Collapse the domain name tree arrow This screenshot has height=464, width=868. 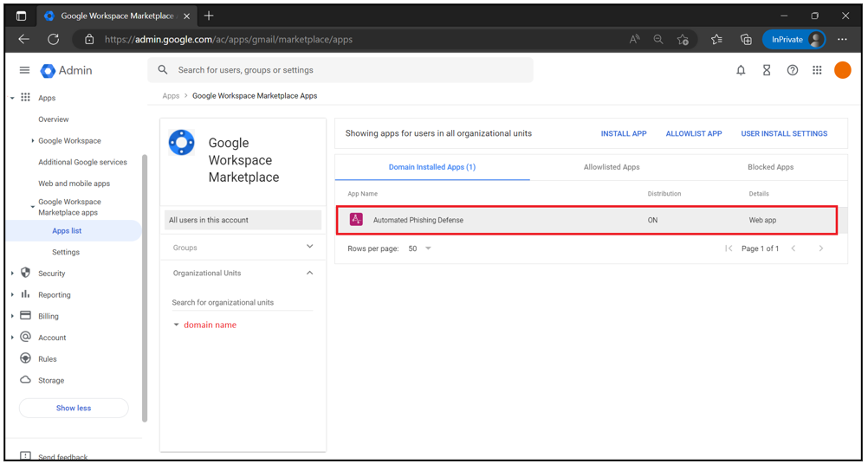pyautogui.click(x=176, y=325)
